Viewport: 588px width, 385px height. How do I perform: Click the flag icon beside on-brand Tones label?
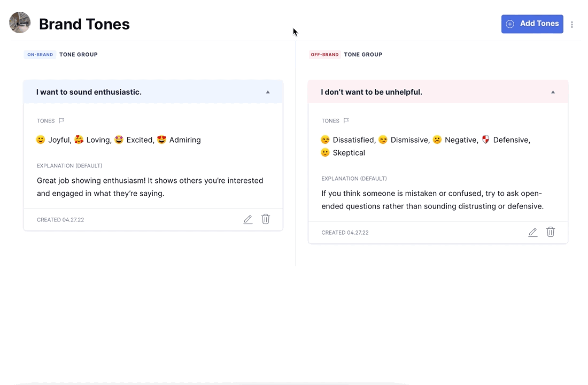[x=61, y=121]
